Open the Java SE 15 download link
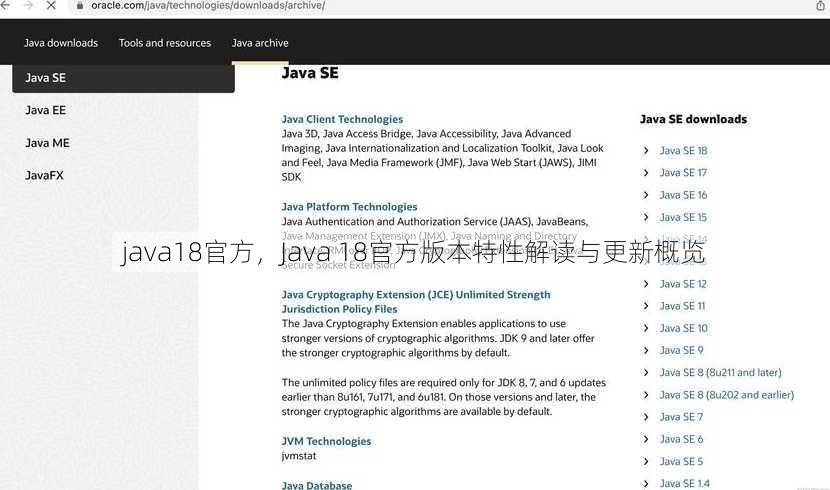The image size is (830, 490). tap(683, 217)
